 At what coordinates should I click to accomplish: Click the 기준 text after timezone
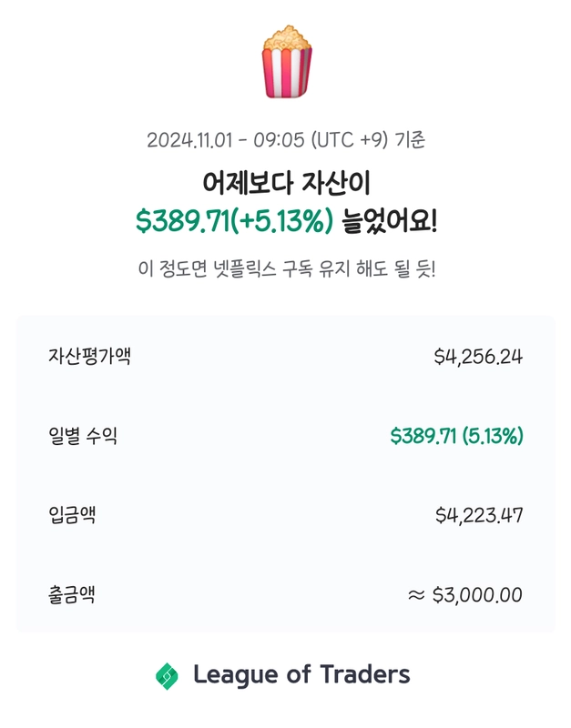[410, 140]
